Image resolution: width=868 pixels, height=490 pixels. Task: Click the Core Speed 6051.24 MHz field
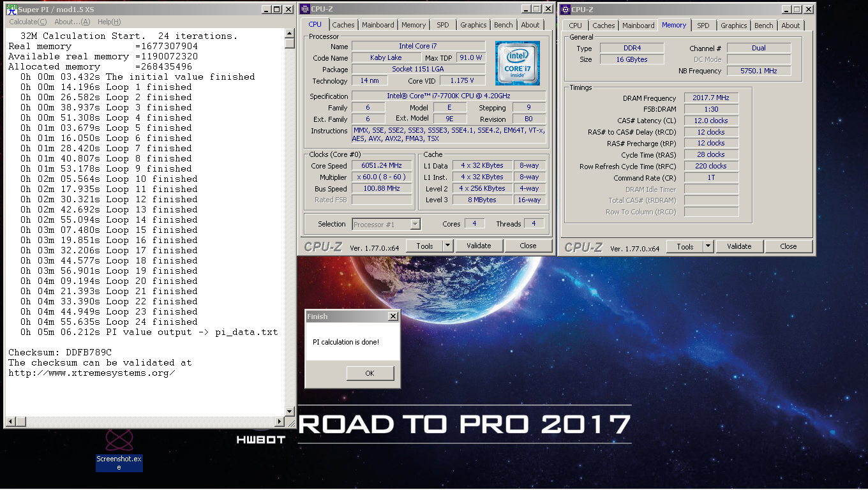[x=382, y=166]
